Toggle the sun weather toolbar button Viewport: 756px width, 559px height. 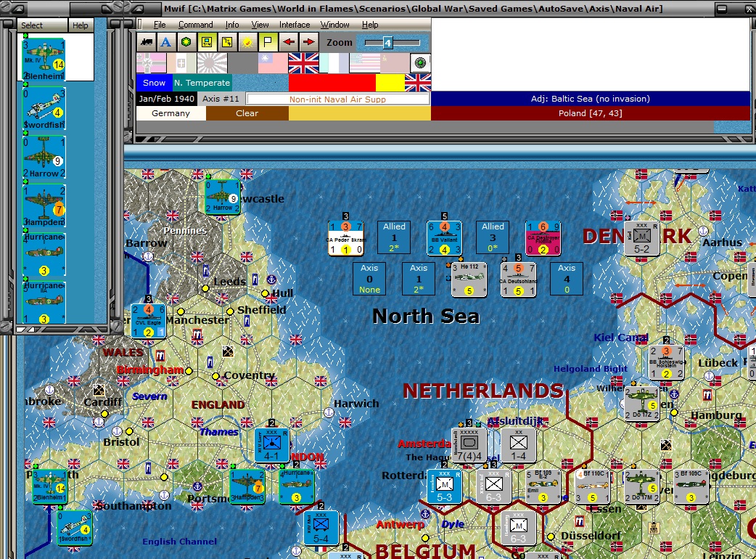point(247,42)
